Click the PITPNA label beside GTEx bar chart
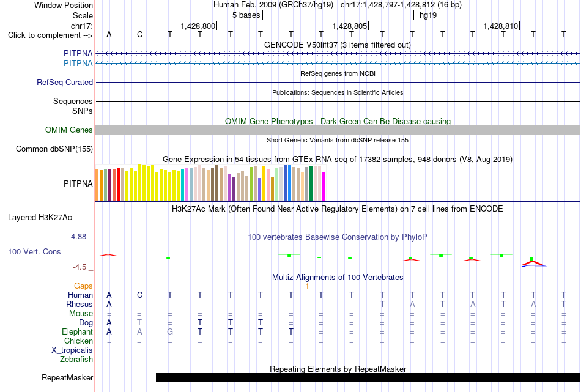 click(78, 184)
